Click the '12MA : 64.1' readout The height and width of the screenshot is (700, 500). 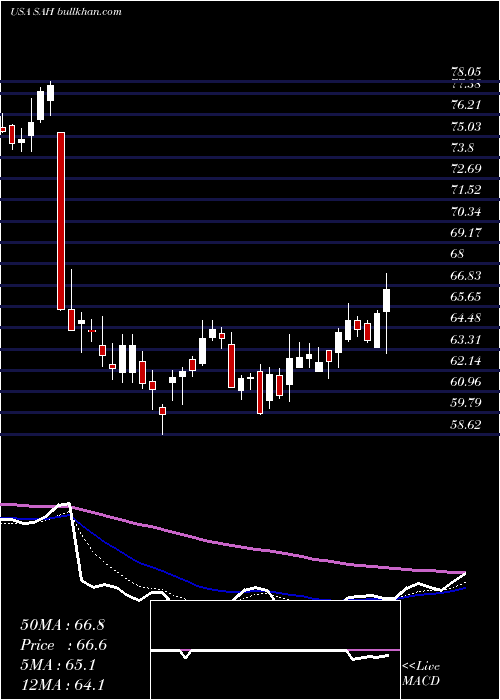pos(62,685)
